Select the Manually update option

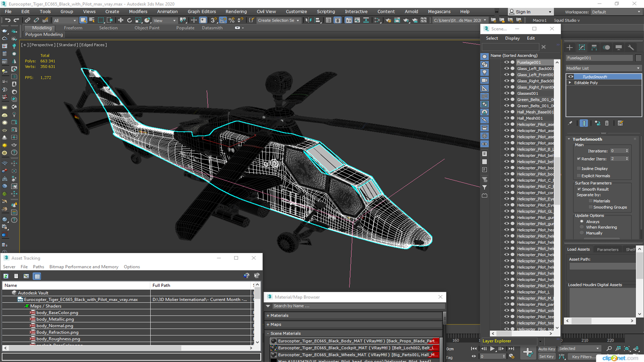point(582,233)
